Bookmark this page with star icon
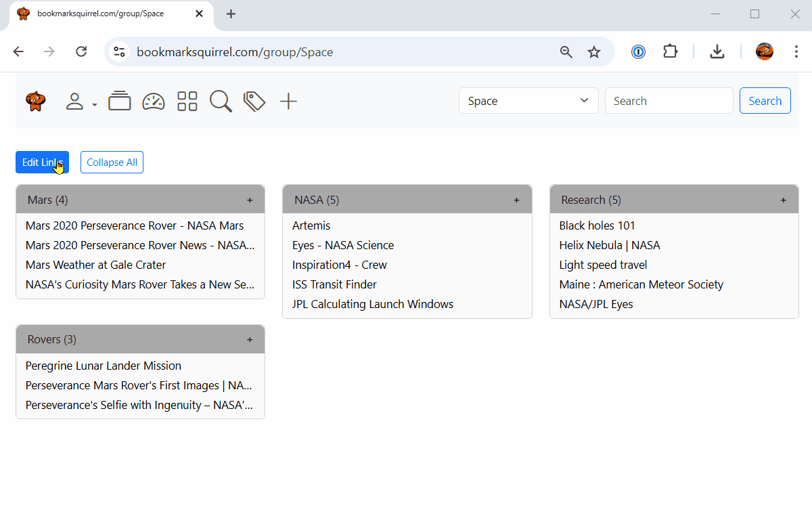 [x=594, y=52]
